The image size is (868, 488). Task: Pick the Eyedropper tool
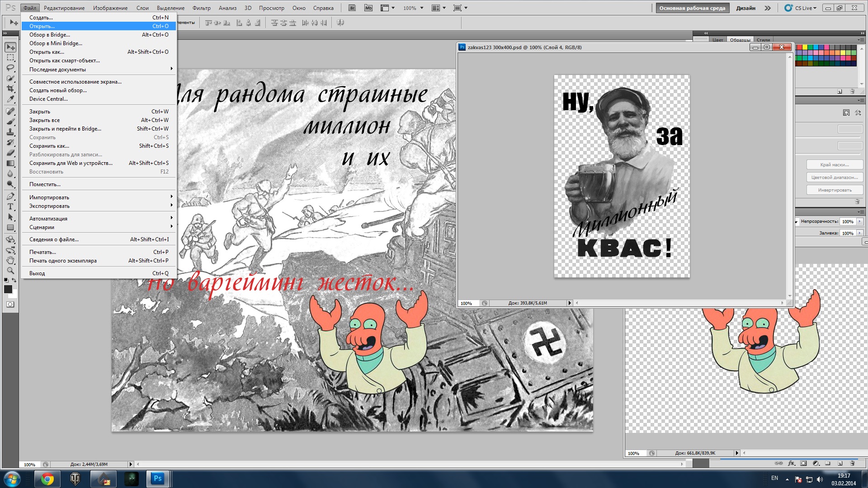(x=10, y=99)
